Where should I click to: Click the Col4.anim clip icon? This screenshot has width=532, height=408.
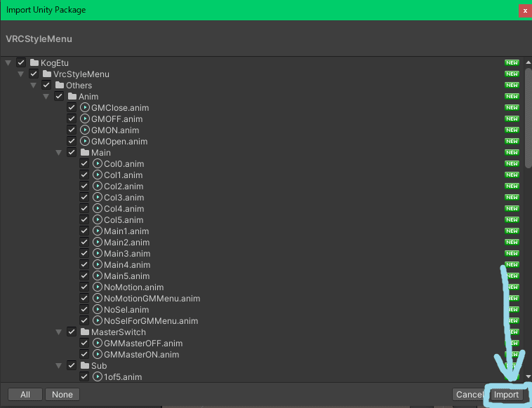click(98, 208)
